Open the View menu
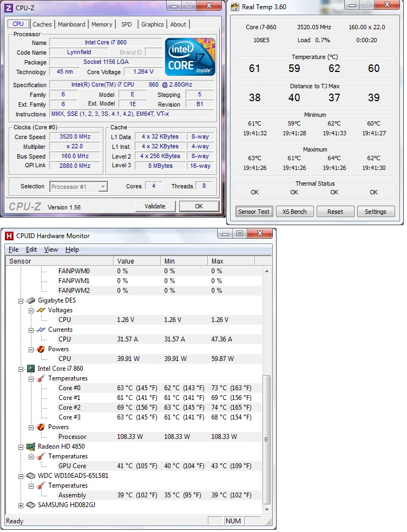The width and height of the screenshot is (407, 532). [x=51, y=249]
